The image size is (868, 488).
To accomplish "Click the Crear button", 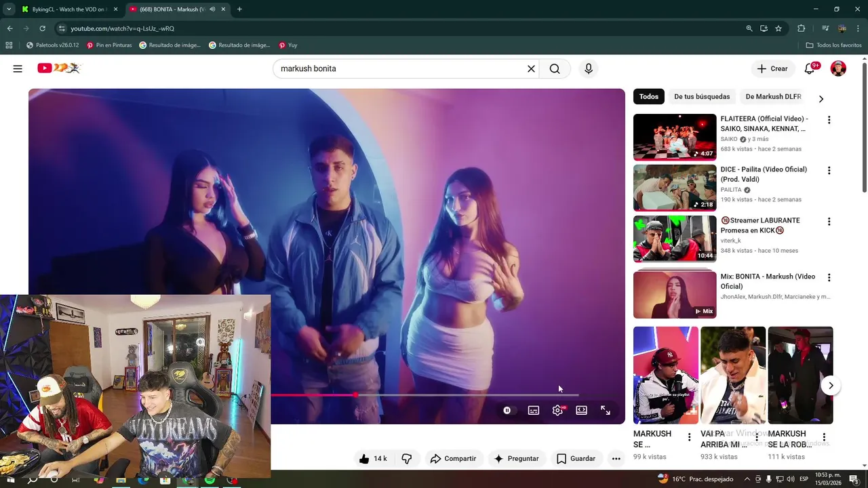I will point(772,68).
